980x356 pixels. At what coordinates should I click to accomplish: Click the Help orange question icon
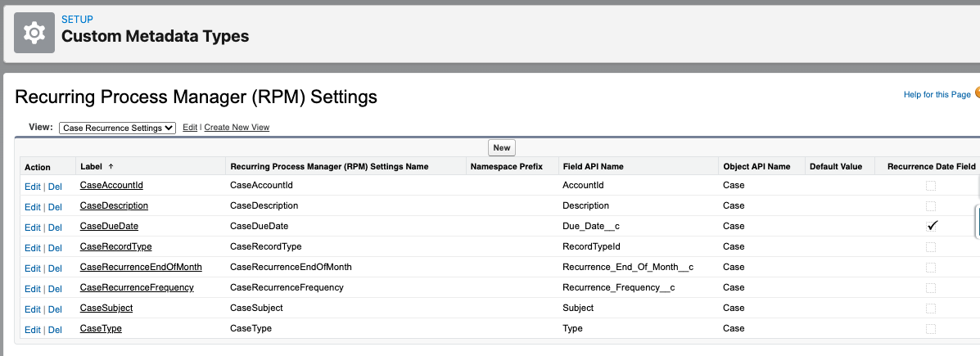tap(977, 94)
